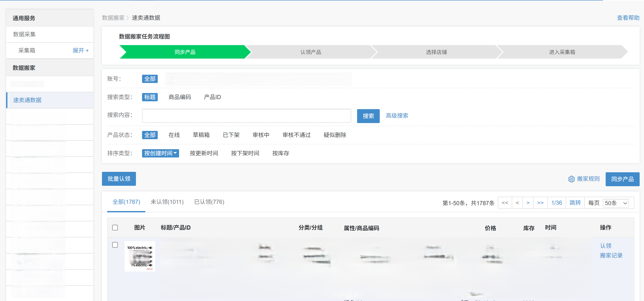Open the 高级搜索 link

397,115
